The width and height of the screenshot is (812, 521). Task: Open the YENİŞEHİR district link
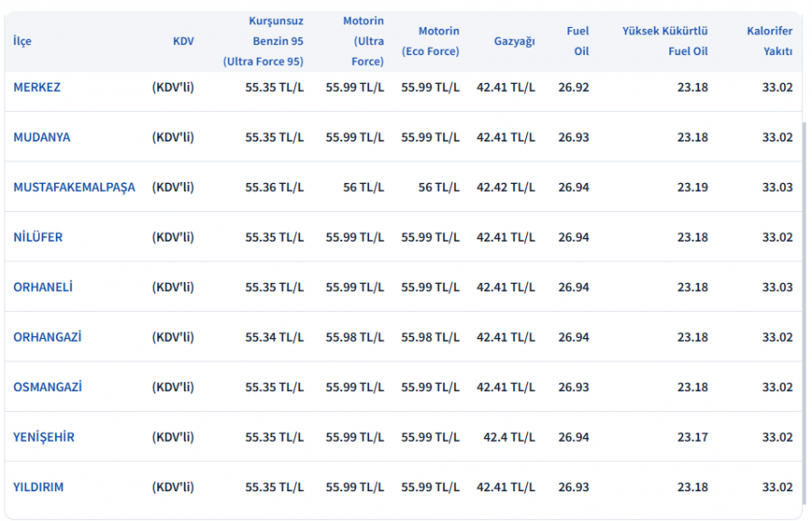43,437
